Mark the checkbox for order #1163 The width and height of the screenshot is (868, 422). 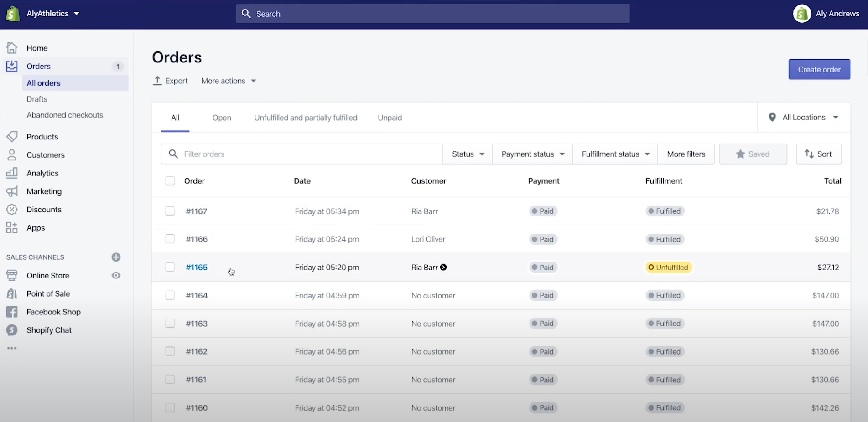[170, 324]
